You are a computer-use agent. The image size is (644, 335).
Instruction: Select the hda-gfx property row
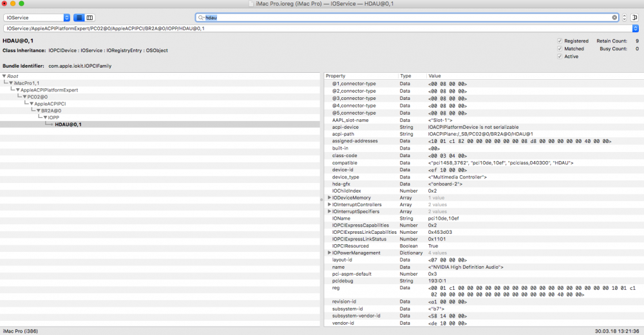[484, 184]
